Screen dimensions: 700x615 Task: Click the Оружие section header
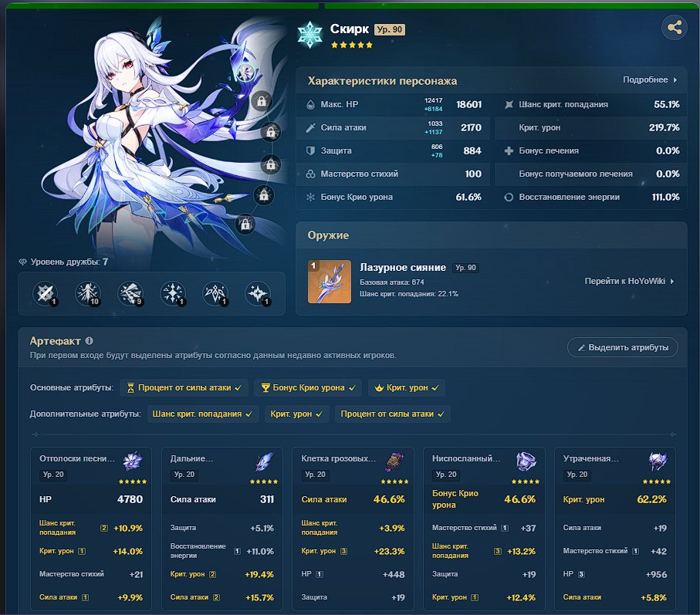[328, 235]
